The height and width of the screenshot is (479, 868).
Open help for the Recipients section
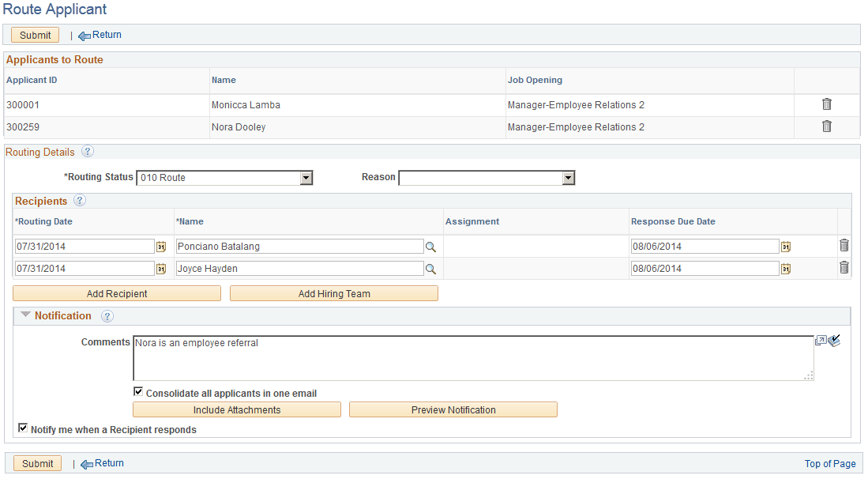click(79, 201)
